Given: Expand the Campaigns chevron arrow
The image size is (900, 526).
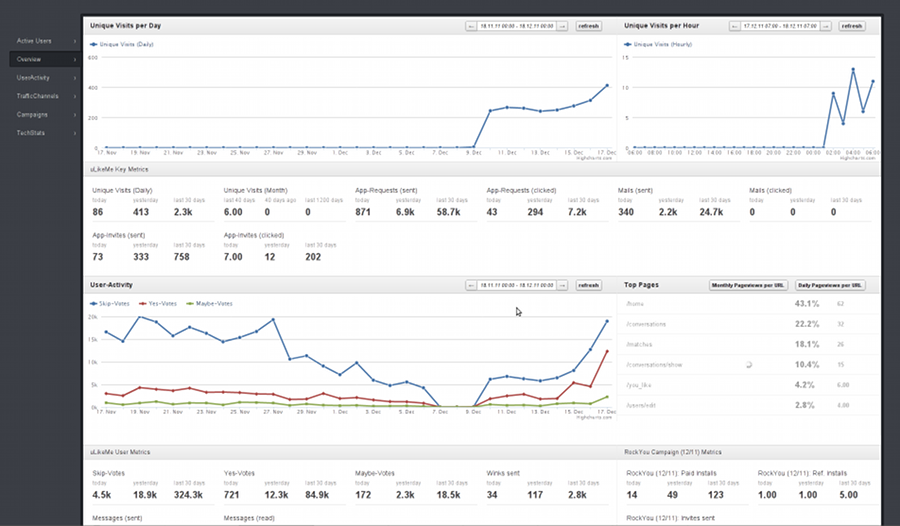Looking at the screenshot, I should [75, 115].
